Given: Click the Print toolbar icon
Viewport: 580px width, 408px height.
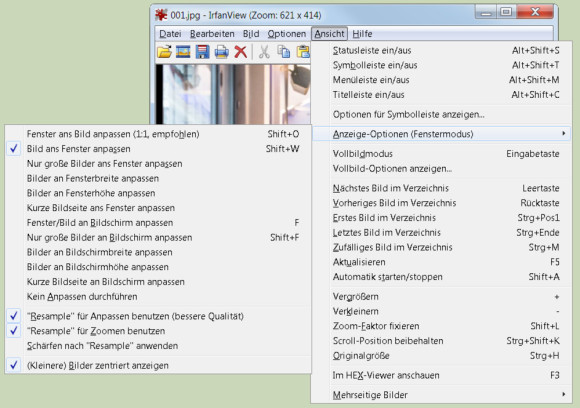Looking at the screenshot, I should (x=221, y=52).
